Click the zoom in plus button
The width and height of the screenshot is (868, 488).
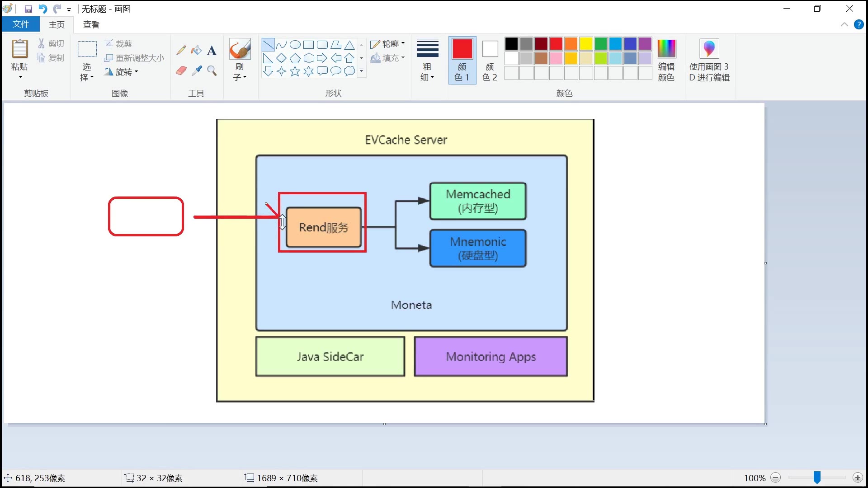(858, 478)
